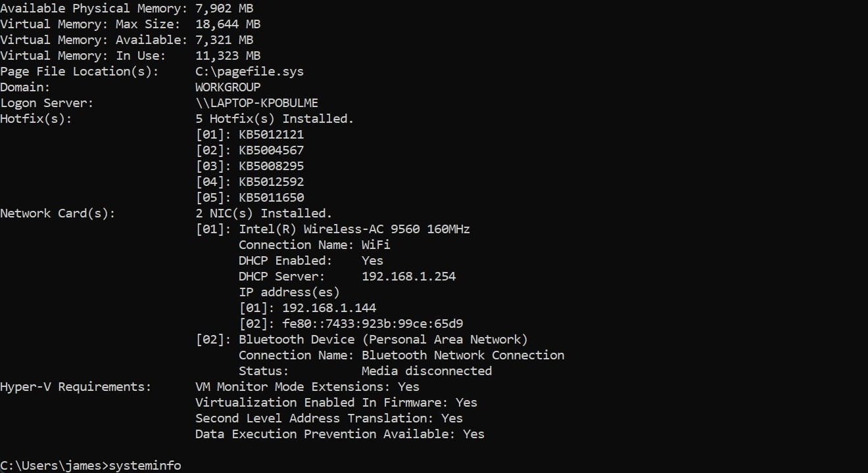This screenshot has height=473, width=868.
Task: Click the Media disconnected status text
Action: [x=426, y=371]
